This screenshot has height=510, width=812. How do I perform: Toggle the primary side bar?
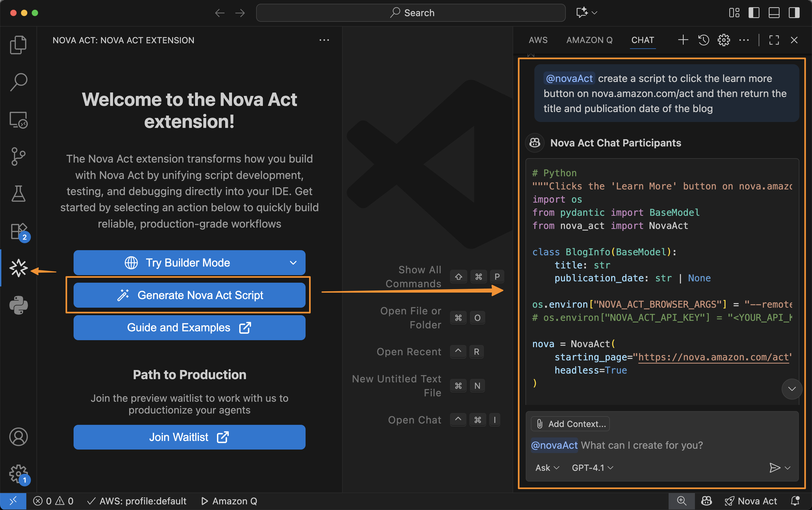tap(754, 13)
